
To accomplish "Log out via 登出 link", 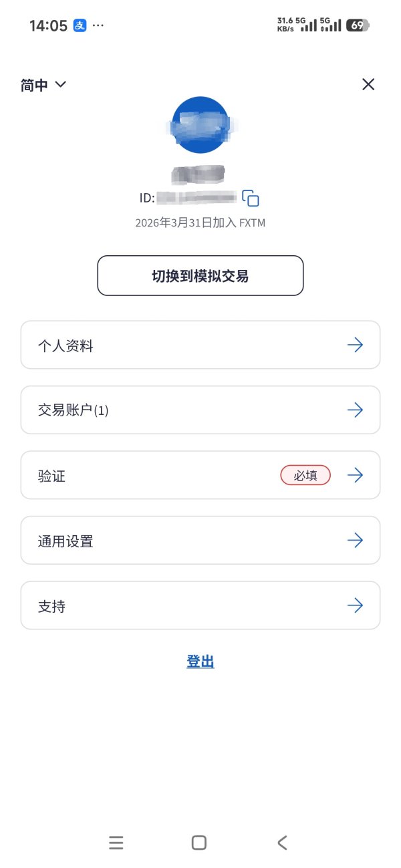I will tap(200, 662).
